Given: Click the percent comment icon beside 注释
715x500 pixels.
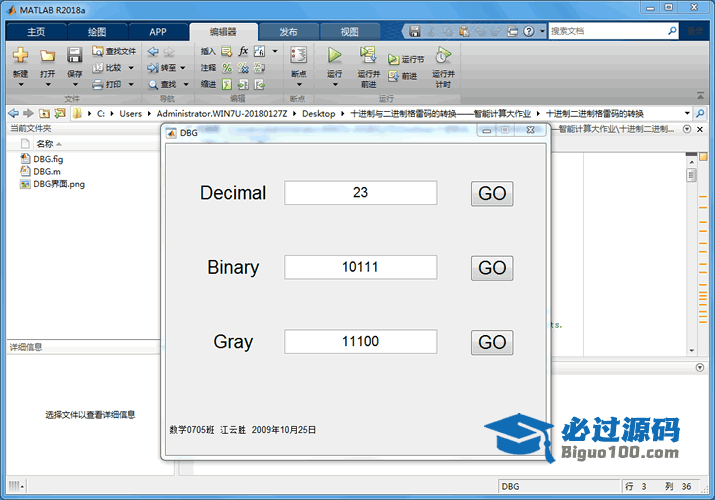Looking at the screenshot, I should (227, 68).
